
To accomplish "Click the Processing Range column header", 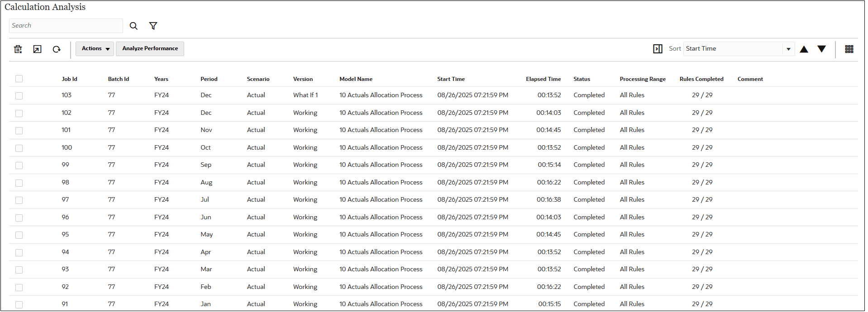I will [643, 79].
